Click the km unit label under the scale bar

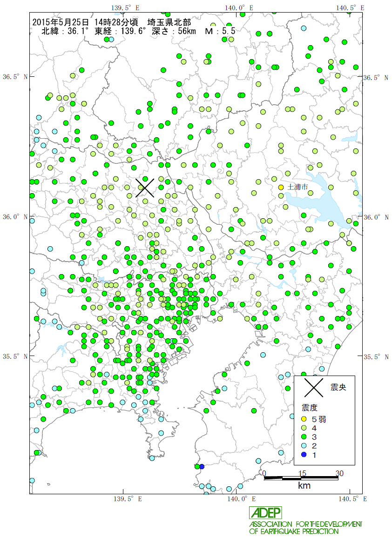[x=304, y=485]
